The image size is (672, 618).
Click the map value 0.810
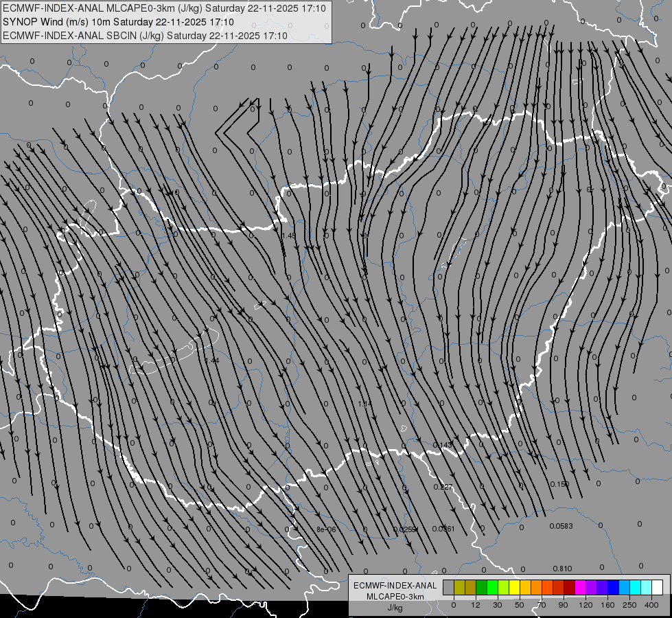coord(562,569)
